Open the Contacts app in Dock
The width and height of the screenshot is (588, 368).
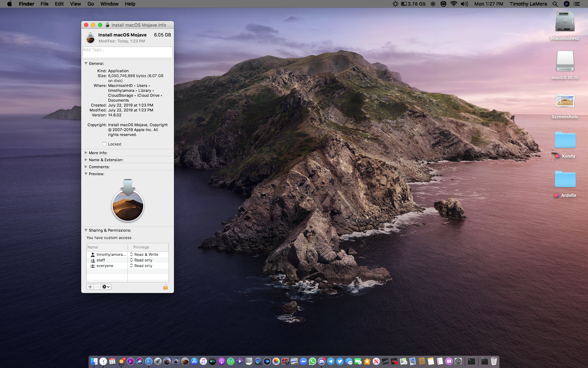421,361
